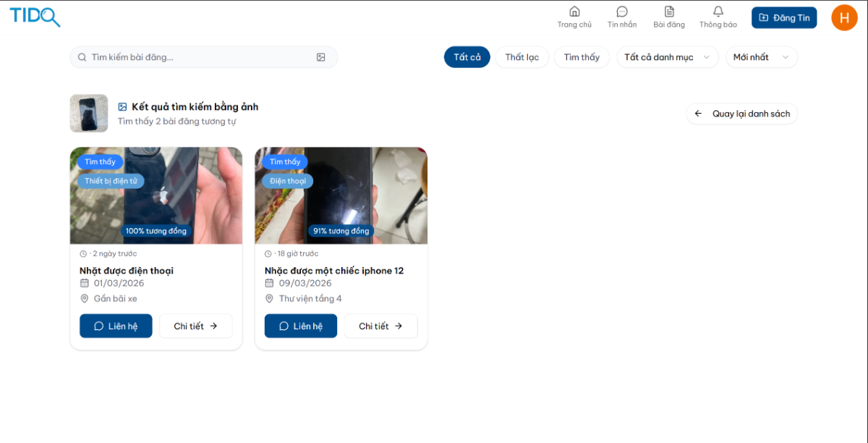
Task: Select the Thất lạc filter
Action: click(522, 57)
